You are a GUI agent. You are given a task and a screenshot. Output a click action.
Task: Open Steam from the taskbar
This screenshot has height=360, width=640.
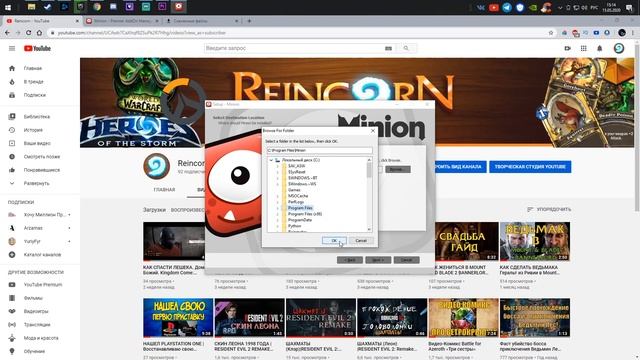point(47,7)
